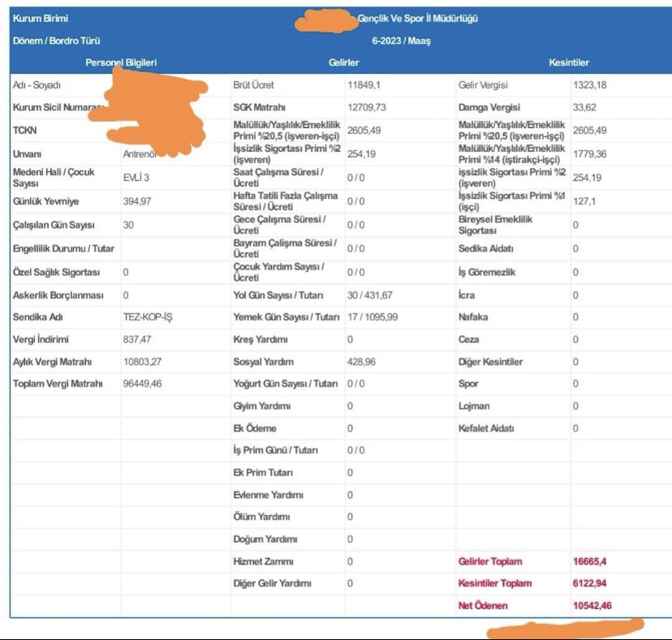Select the Brüt Ücret value 11849,1
672x640 pixels.
coord(364,85)
